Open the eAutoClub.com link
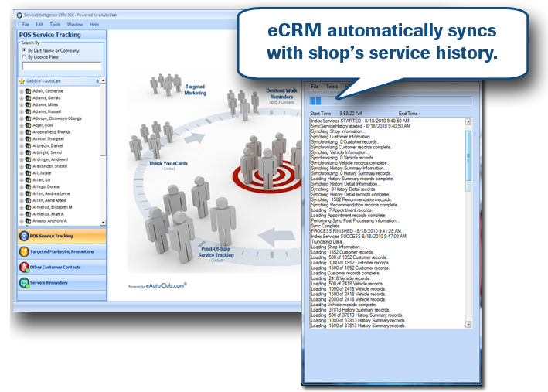The width and height of the screenshot is (548, 392). coord(166,285)
